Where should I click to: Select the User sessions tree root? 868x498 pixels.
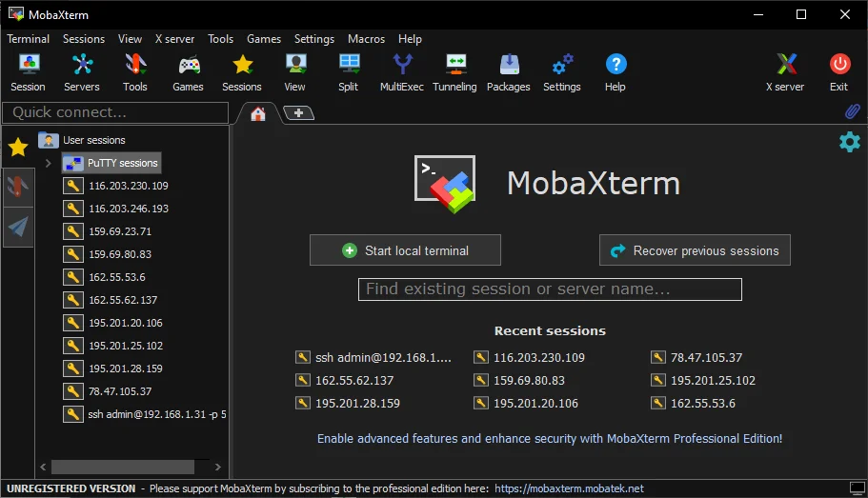coord(82,140)
